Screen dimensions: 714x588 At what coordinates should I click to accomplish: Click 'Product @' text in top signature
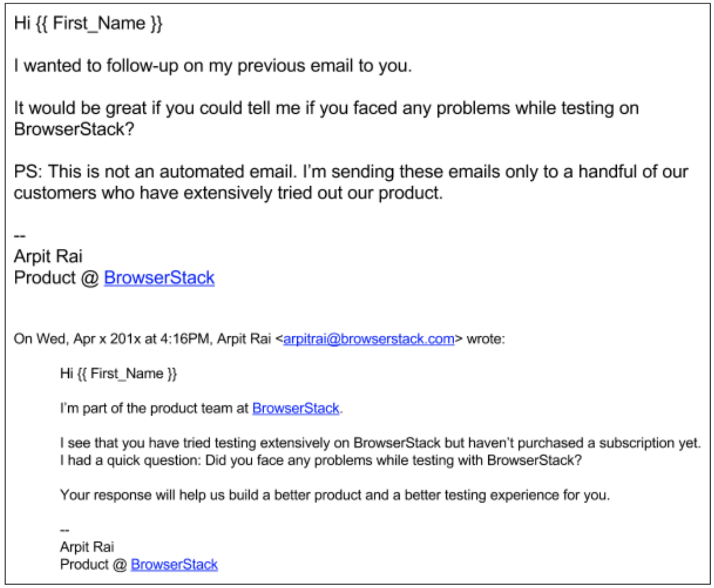click(x=56, y=278)
